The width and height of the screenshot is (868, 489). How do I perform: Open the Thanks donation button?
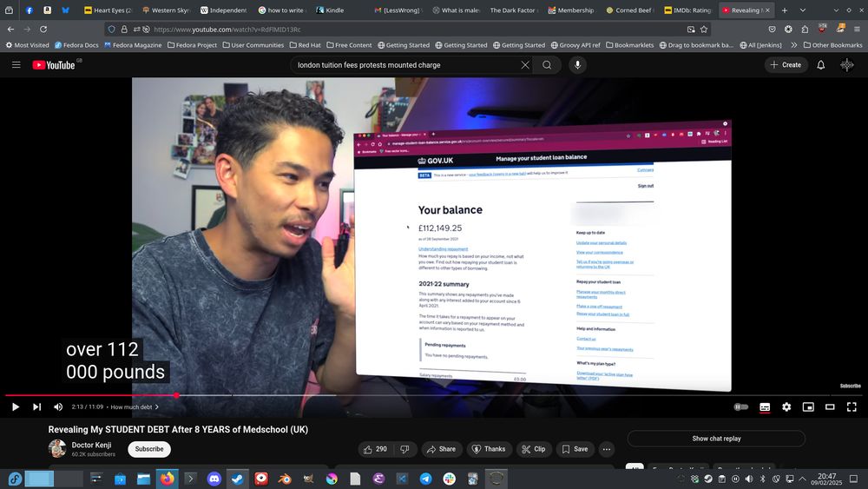(488, 449)
